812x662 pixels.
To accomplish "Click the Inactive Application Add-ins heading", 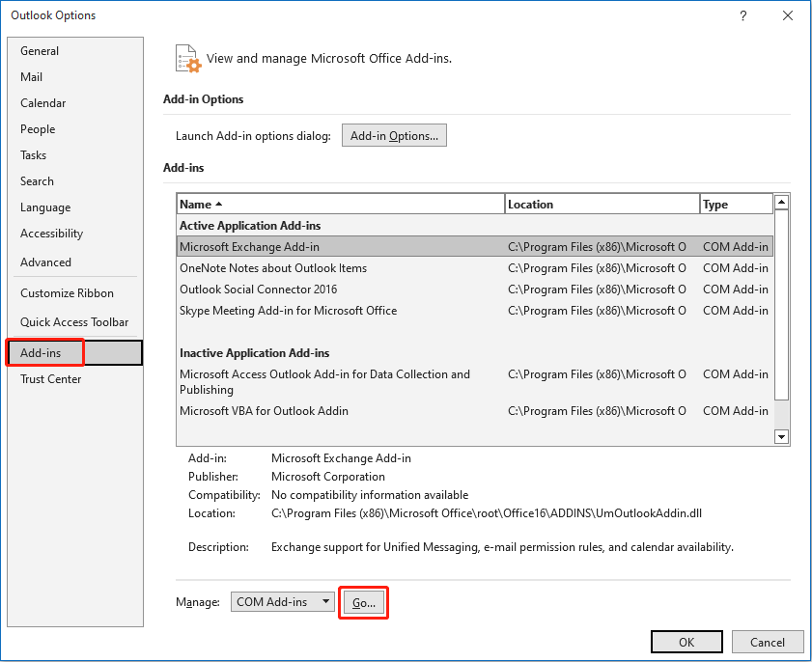I will tap(254, 353).
